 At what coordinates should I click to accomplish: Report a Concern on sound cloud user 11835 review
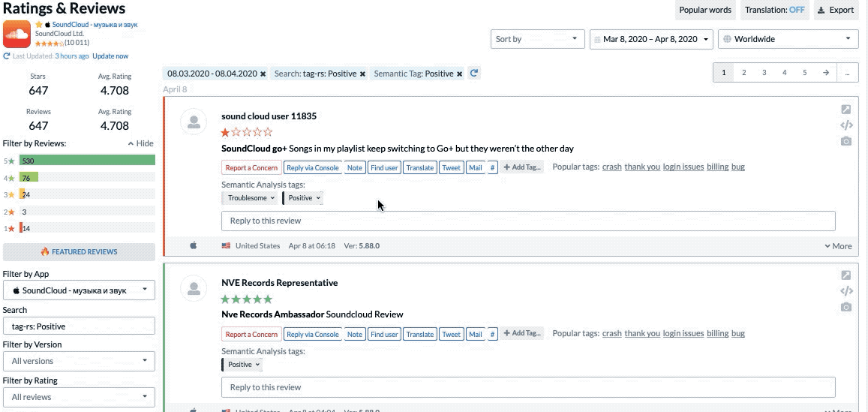point(251,167)
